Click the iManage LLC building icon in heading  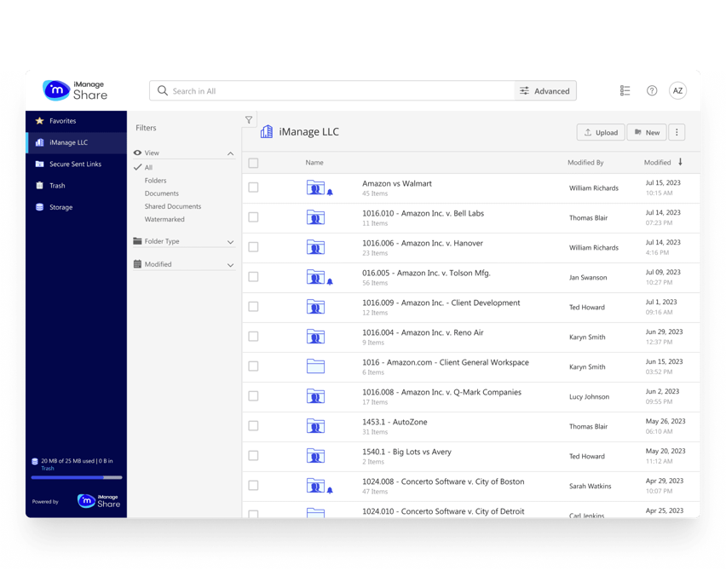266,132
